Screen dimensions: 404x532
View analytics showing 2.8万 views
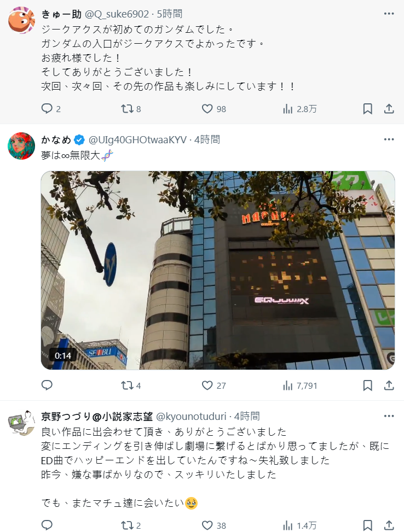tap(299, 109)
